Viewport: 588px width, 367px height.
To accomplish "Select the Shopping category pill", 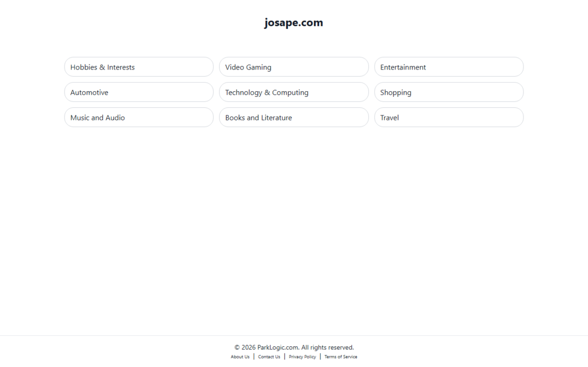I will [x=449, y=92].
